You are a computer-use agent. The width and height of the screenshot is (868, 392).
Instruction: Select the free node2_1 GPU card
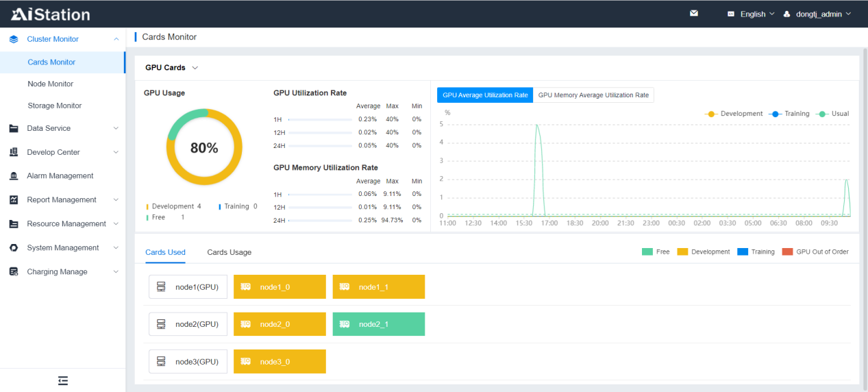[378, 324]
